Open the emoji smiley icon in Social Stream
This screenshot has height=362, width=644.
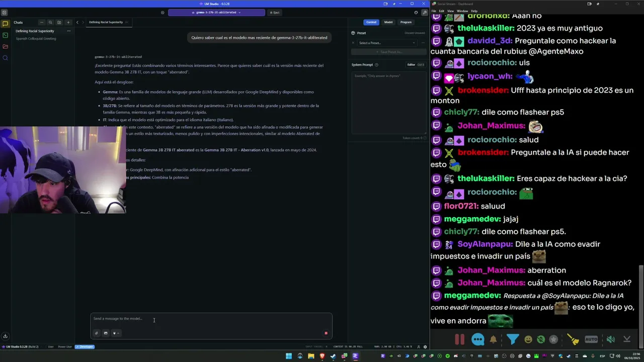tap(528, 339)
